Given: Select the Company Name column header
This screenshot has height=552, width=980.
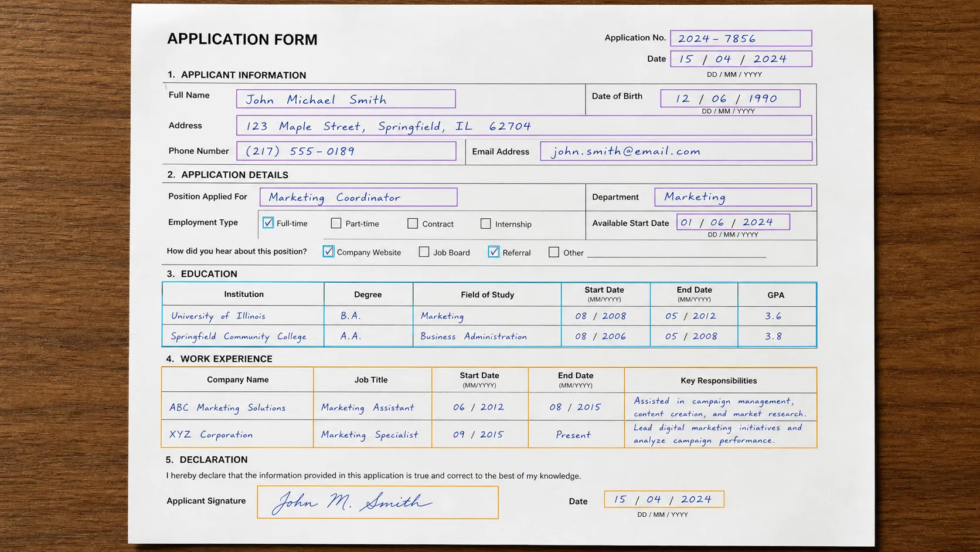Looking at the screenshot, I should [238, 380].
